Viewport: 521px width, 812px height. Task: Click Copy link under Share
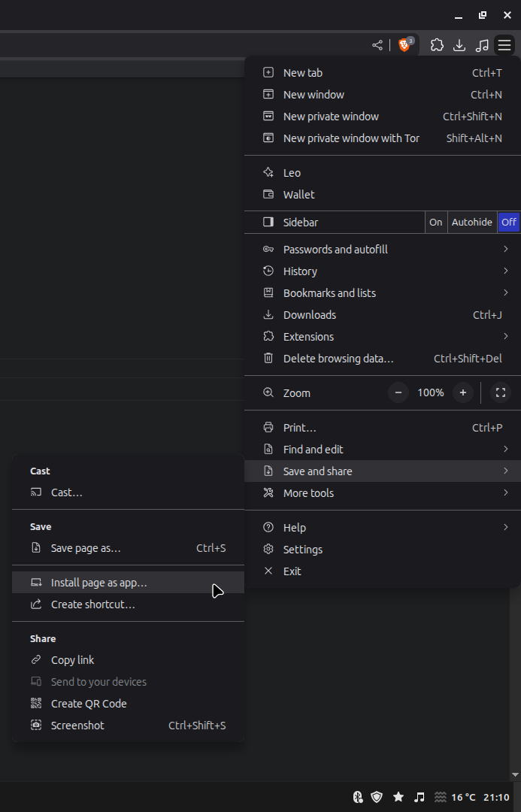click(x=128, y=660)
